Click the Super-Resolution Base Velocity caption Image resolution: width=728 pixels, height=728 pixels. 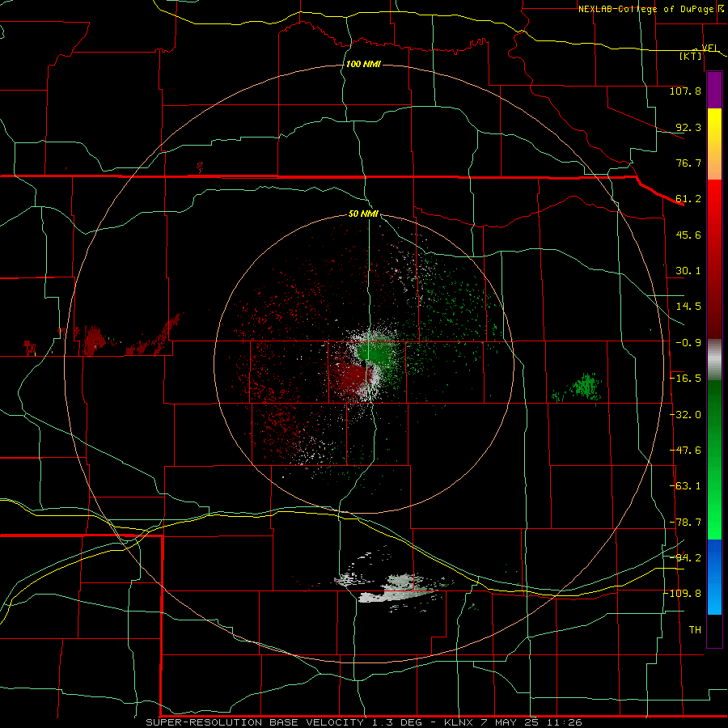pyautogui.click(x=363, y=722)
